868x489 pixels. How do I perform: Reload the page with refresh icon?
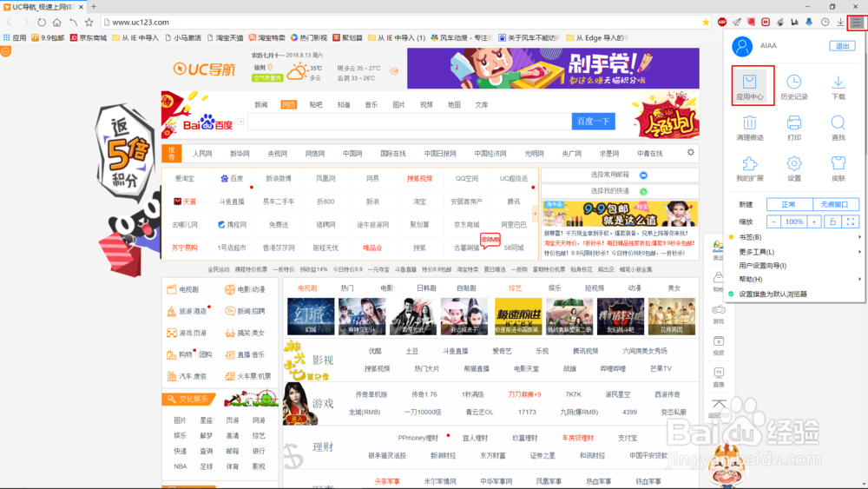point(42,23)
